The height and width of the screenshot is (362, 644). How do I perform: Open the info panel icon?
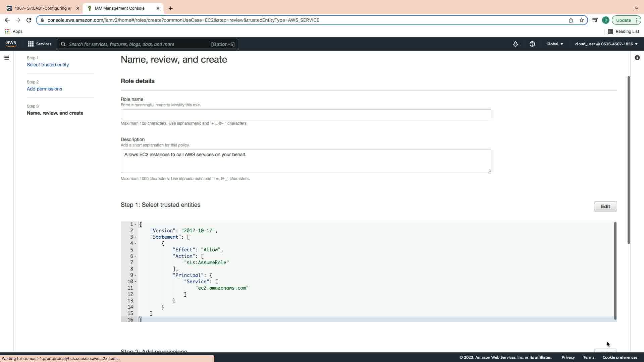click(x=637, y=58)
